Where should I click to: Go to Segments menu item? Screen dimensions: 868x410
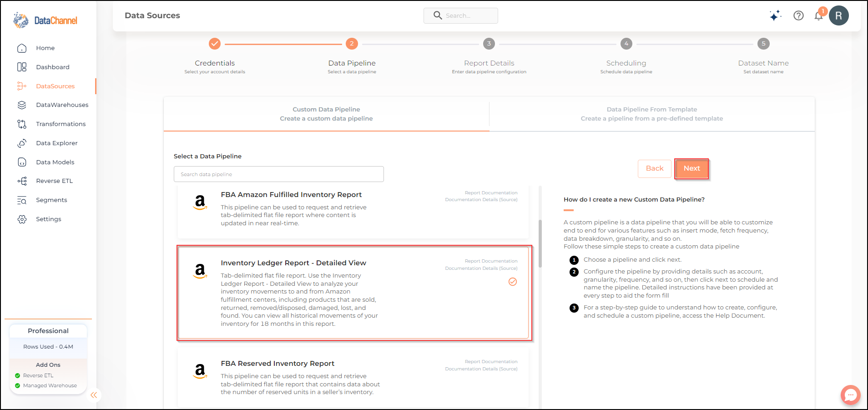point(51,200)
